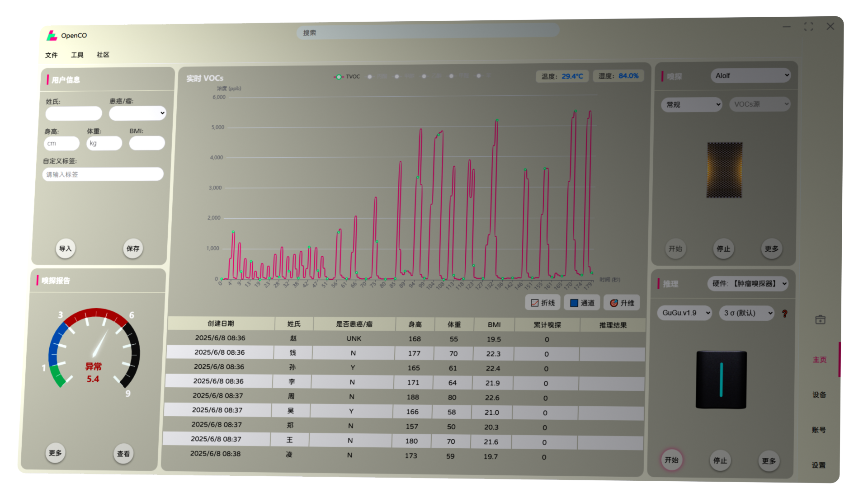Enter fullscreen with the expand icon
This screenshot has height=488, width=868.
[808, 27]
